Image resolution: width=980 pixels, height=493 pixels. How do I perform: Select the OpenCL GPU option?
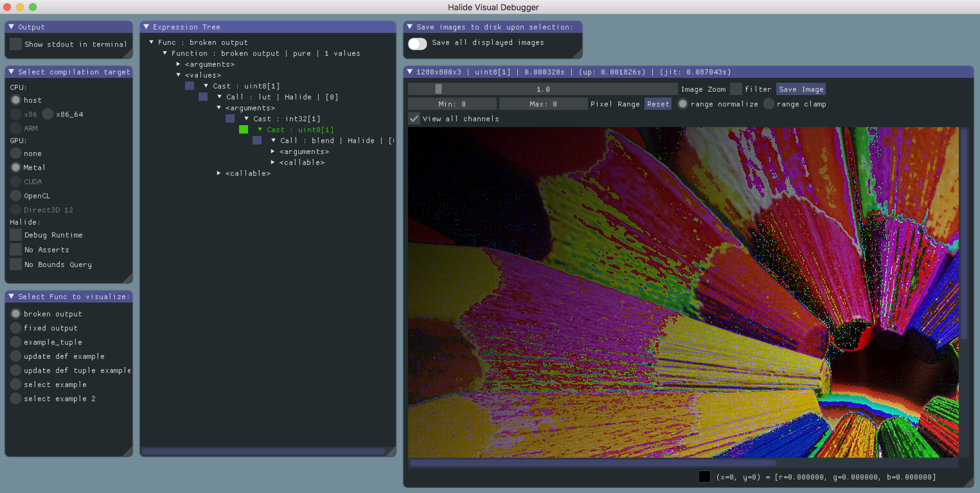point(16,196)
